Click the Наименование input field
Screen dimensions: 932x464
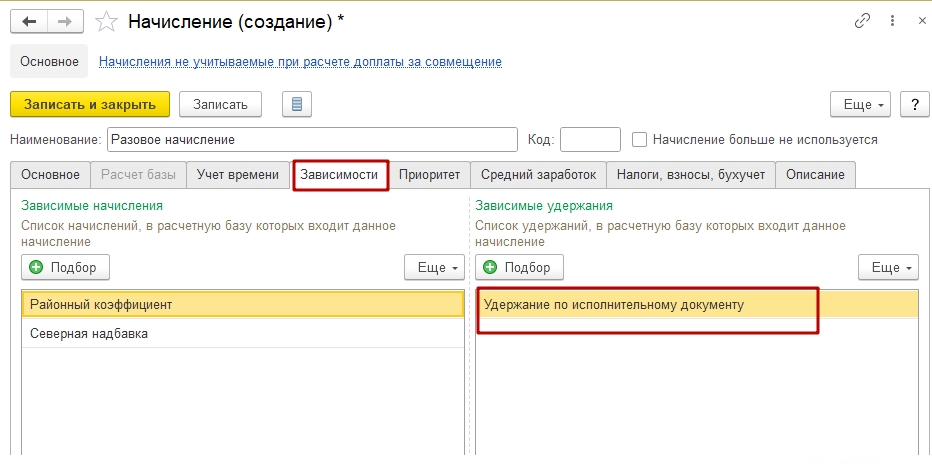tap(313, 140)
